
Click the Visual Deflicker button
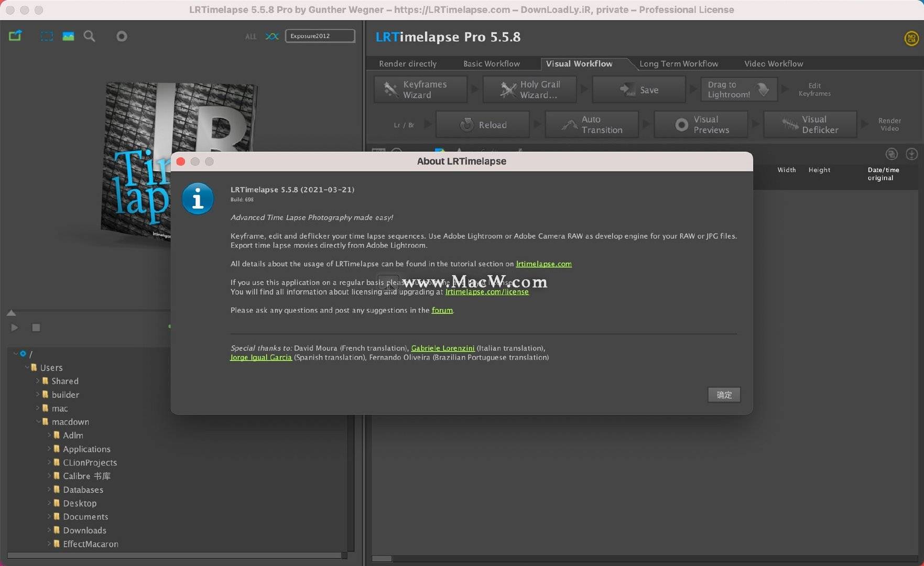810,125
